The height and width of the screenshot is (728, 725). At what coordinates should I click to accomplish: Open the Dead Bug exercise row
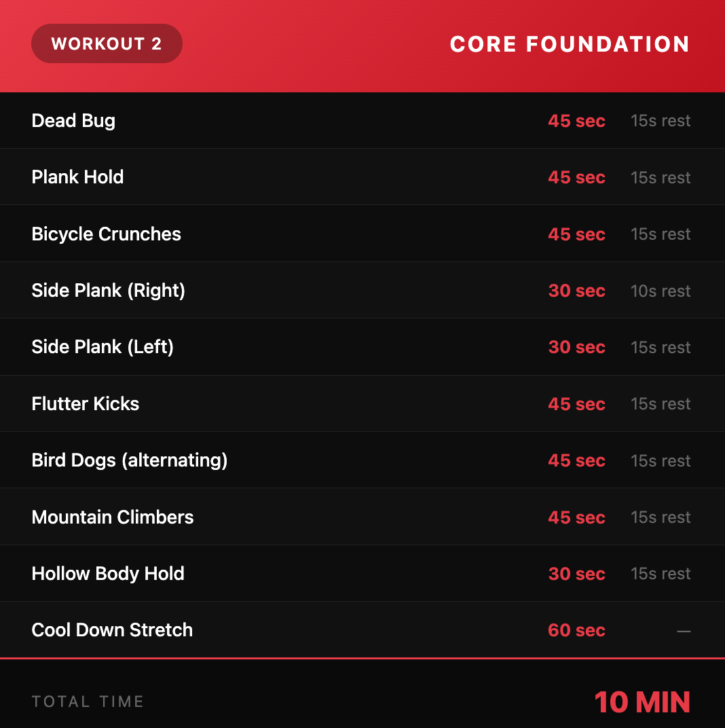[x=362, y=121]
